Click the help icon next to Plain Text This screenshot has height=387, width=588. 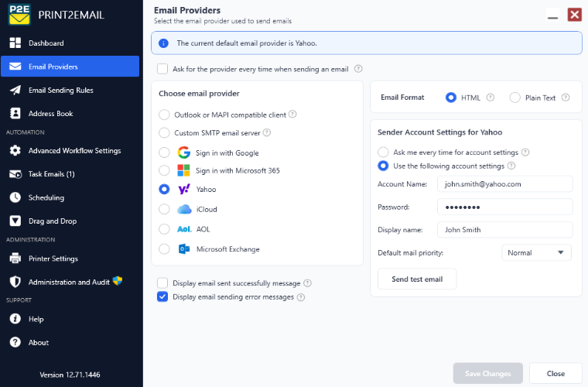tap(566, 98)
